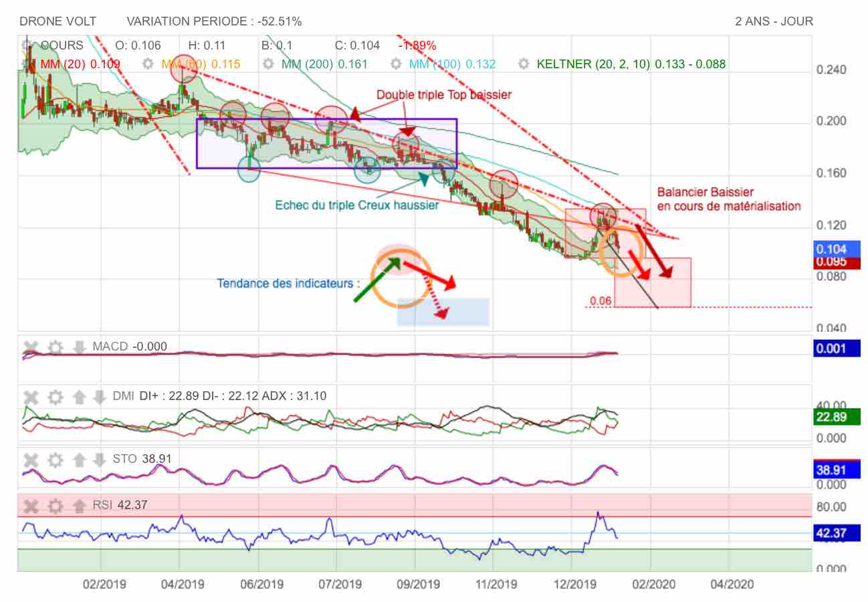868x602 pixels.
Task: Click the O: 0.106 open value
Action: (x=138, y=45)
